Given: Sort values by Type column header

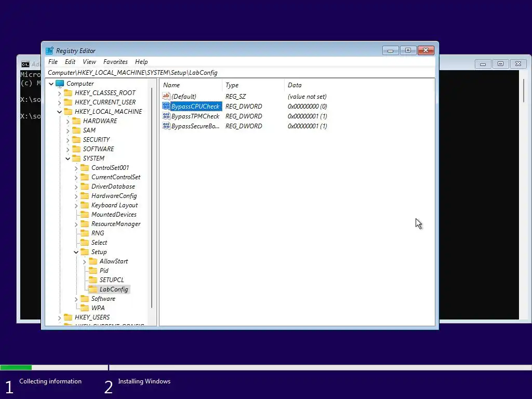Looking at the screenshot, I should pos(253,85).
